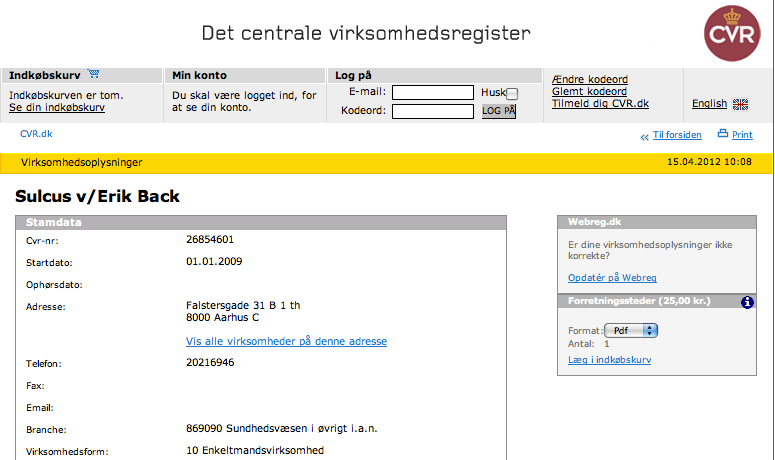Viewport: 775px width, 460px height.
Task: Click the Indkøbskurv panel heading
Action: (x=44, y=75)
